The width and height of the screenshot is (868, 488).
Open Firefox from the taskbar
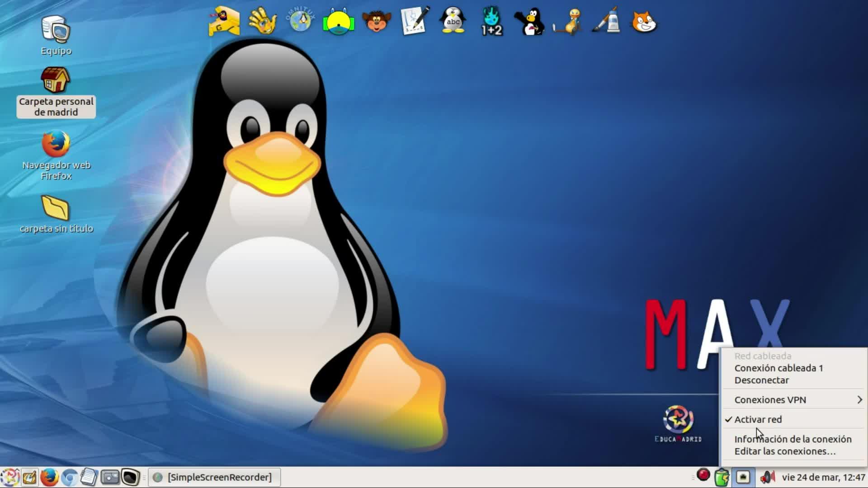coord(49,477)
